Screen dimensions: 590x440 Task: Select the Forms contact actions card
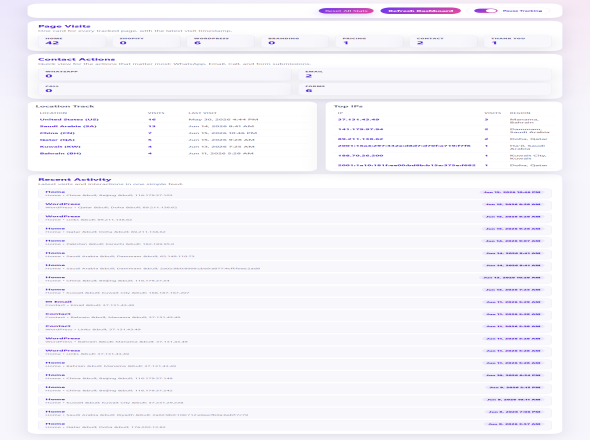click(x=425, y=89)
